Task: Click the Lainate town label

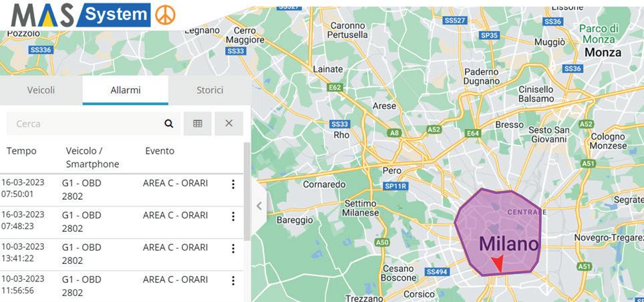Action: tap(328, 69)
